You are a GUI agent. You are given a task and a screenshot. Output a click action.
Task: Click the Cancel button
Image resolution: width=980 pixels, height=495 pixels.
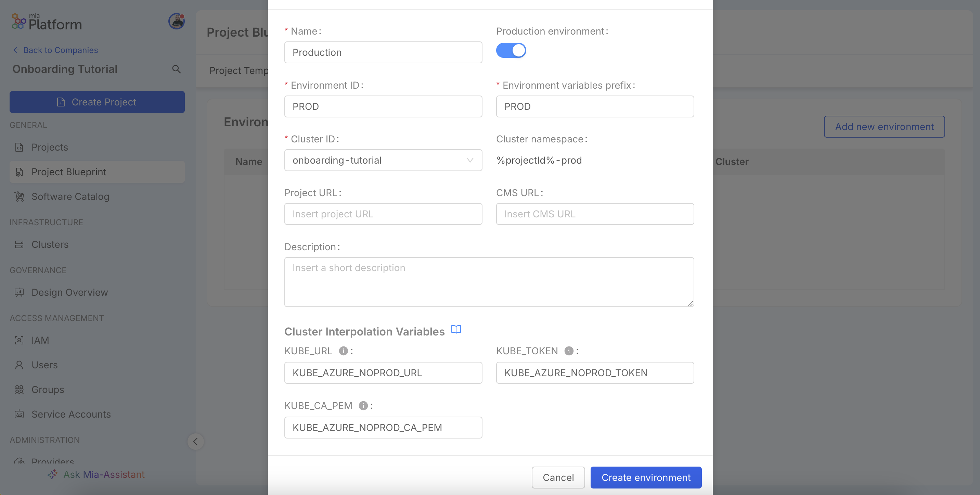pos(558,478)
